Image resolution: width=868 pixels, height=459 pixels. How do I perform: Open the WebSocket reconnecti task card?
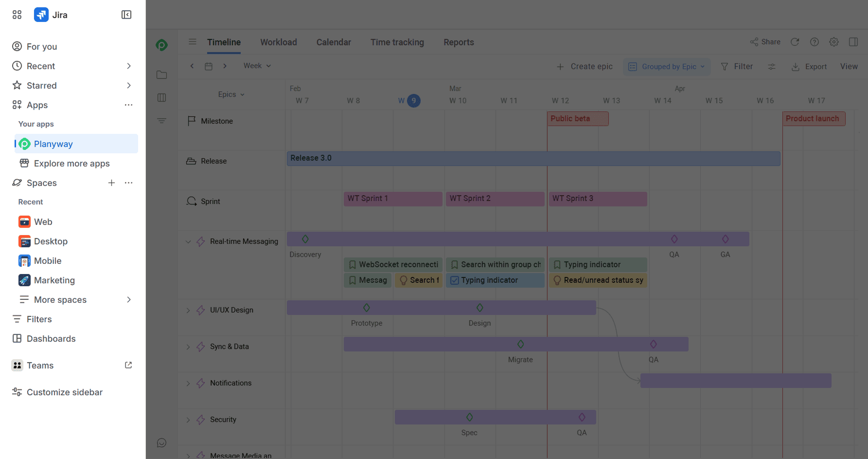(x=393, y=265)
